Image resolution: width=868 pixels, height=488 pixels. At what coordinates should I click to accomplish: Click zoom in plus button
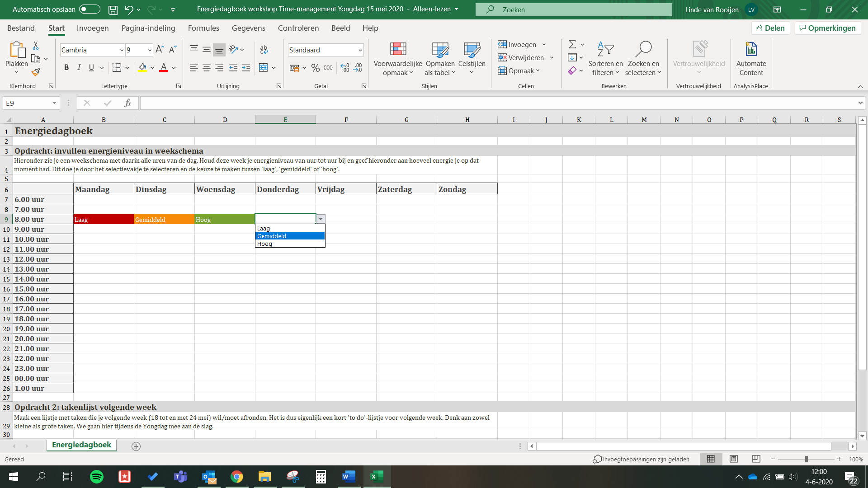[x=839, y=459]
